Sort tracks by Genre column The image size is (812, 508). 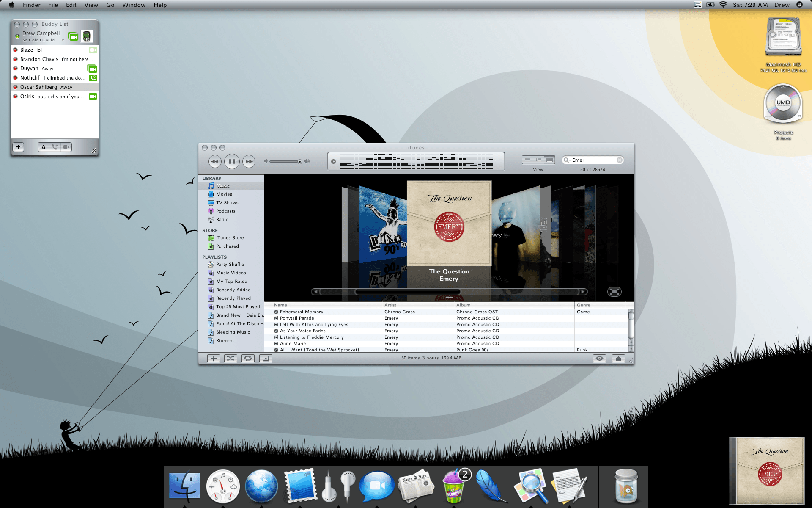[x=600, y=305]
